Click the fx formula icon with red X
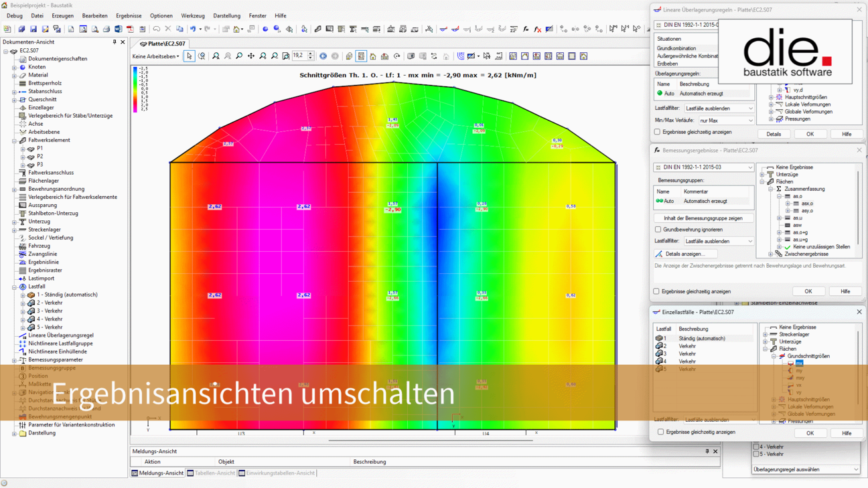Viewport: 868px width, 488px height. (x=537, y=29)
